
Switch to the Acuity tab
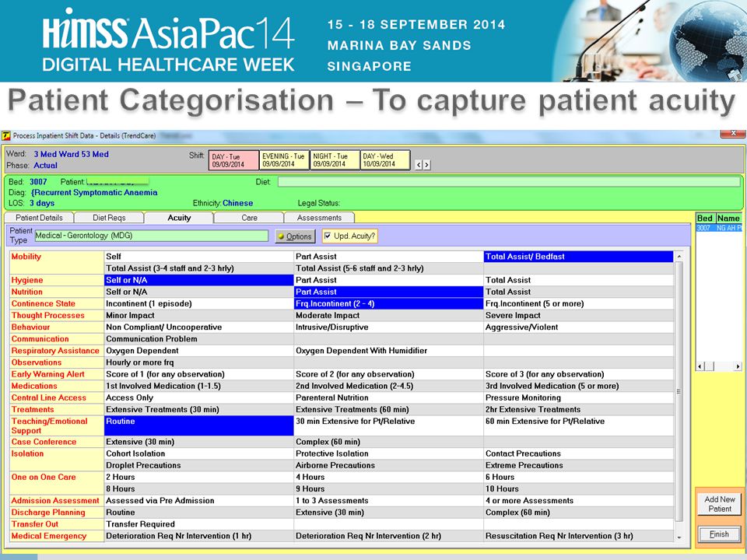pos(179,218)
